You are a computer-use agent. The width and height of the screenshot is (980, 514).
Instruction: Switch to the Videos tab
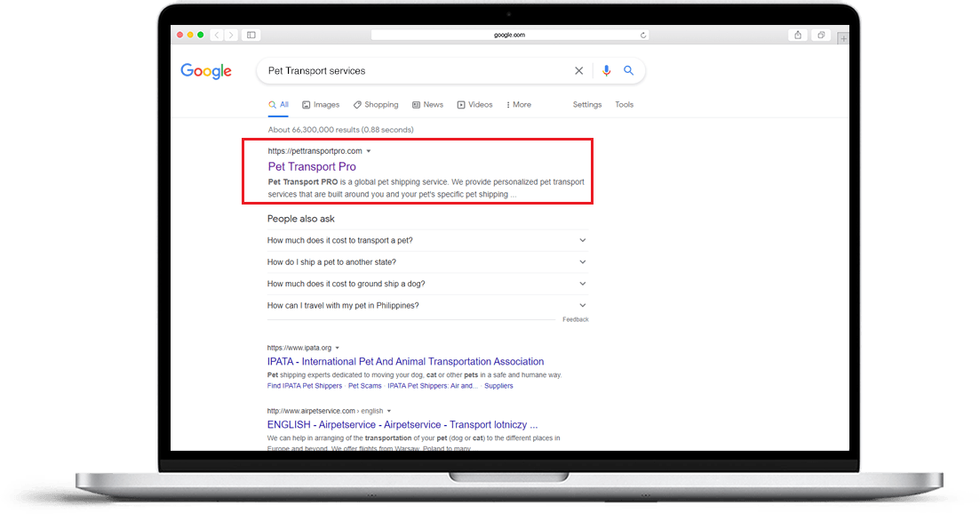(x=475, y=105)
